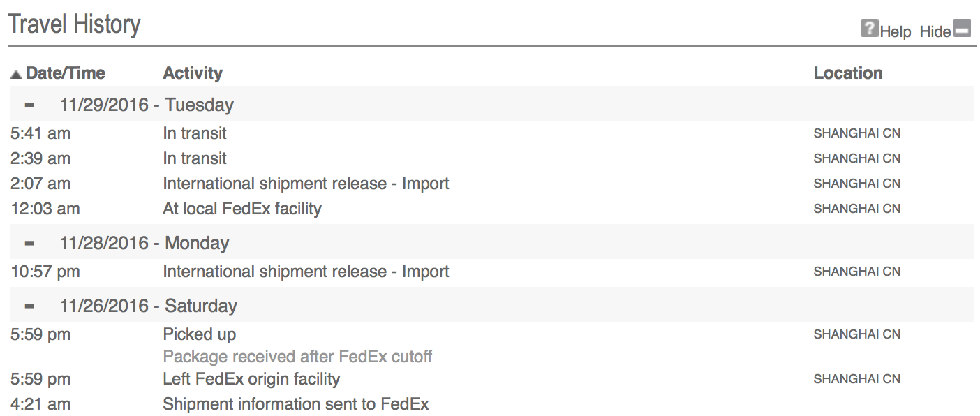Screen dimensions: 980x416
Task: Open the Help link
Action: pos(896,31)
